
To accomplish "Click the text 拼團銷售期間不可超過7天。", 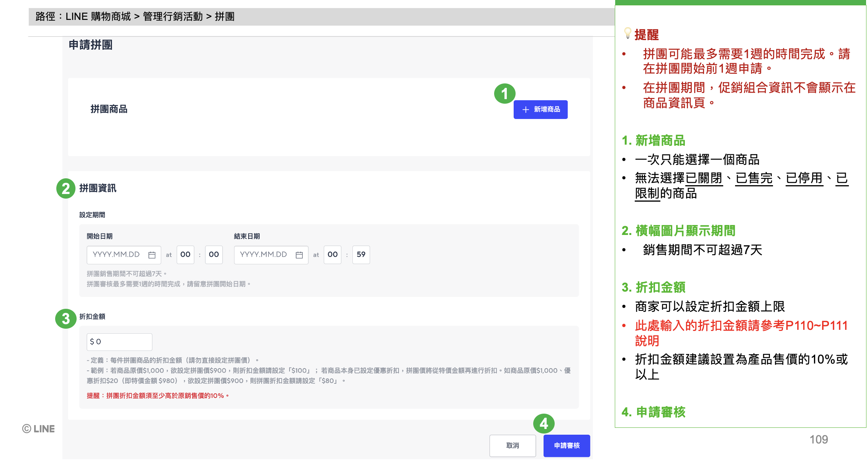I will pos(127,274).
